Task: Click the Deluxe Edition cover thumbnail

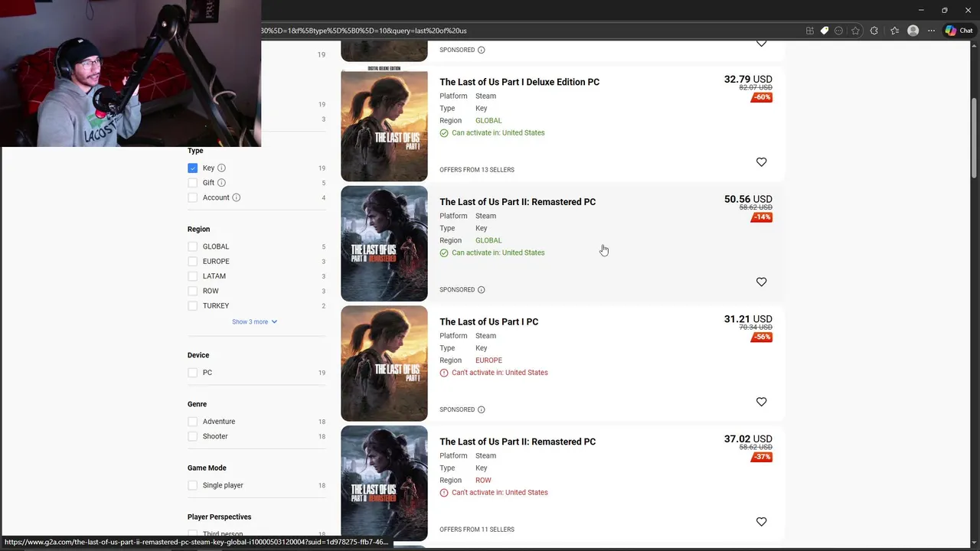Action: (384, 124)
